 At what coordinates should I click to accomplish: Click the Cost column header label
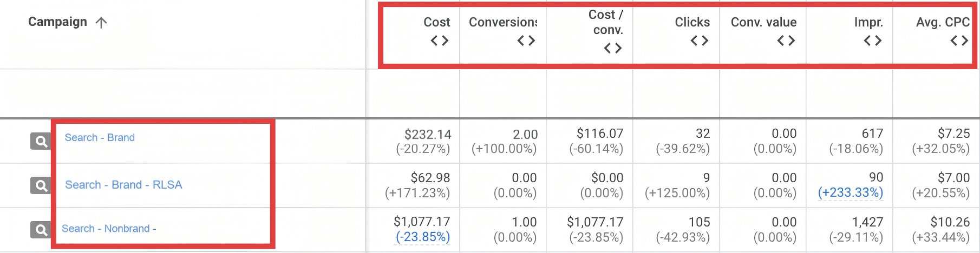coord(436,22)
